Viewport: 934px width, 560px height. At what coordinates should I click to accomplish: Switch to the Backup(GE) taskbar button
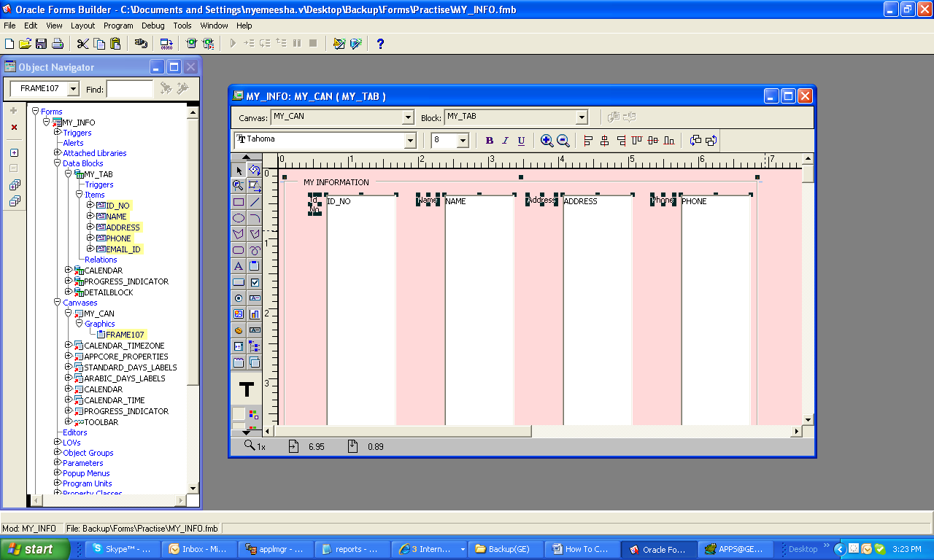click(506, 549)
